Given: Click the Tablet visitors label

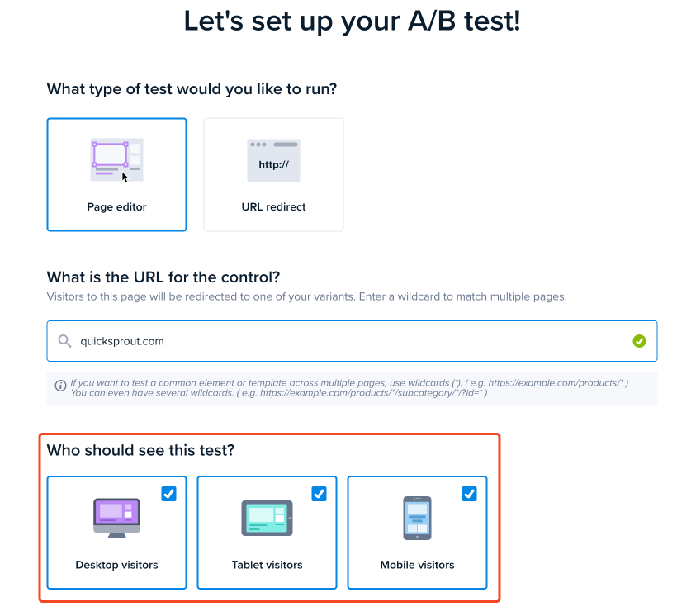Looking at the screenshot, I should (267, 565).
